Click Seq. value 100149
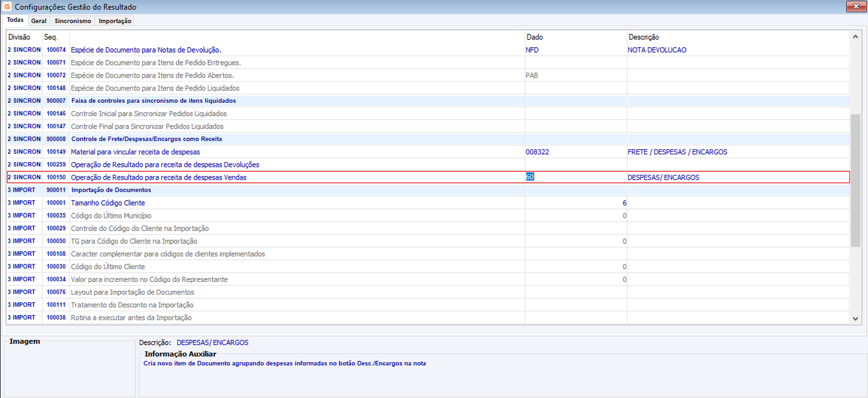This screenshot has width=868, height=398. [x=56, y=152]
